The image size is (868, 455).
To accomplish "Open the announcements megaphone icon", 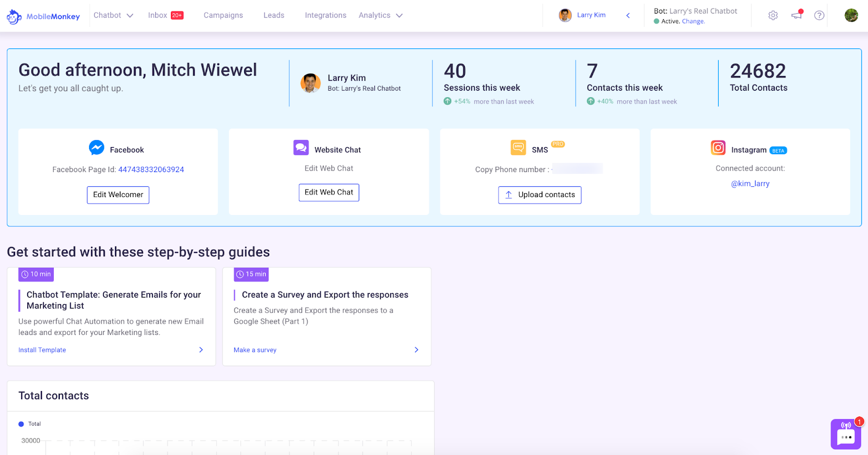I will [797, 15].
